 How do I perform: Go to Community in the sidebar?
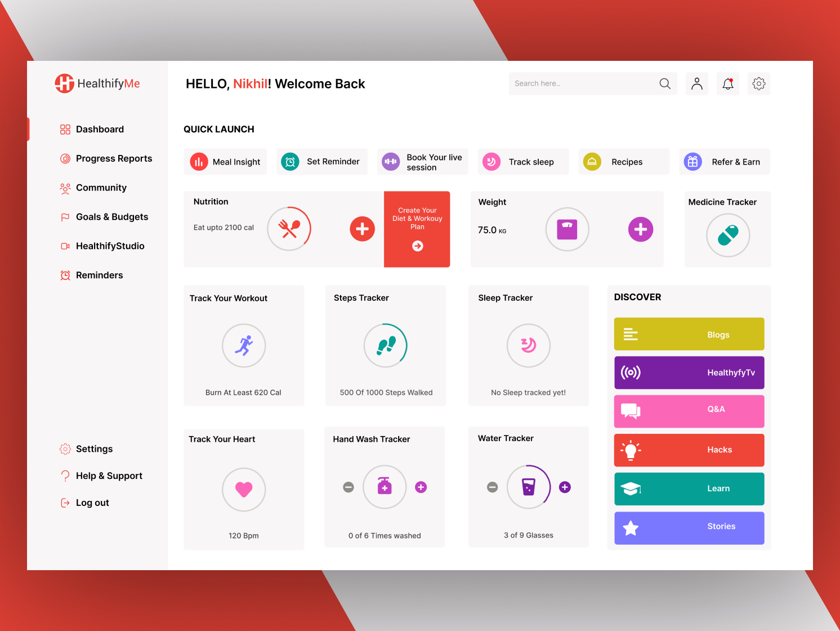[93, 188]
